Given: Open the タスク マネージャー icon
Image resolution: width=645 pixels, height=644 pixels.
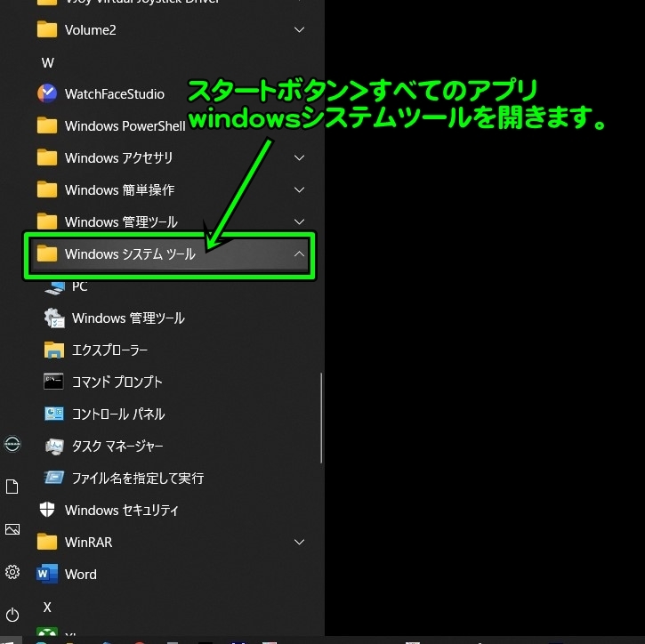Looking at the screenshot, I should click(54, 447).
